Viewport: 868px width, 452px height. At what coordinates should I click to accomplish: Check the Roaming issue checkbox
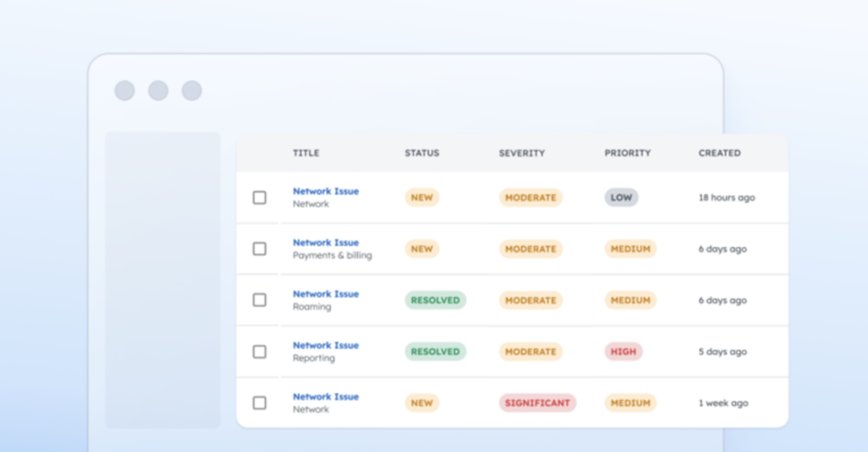tap(260, 300)
